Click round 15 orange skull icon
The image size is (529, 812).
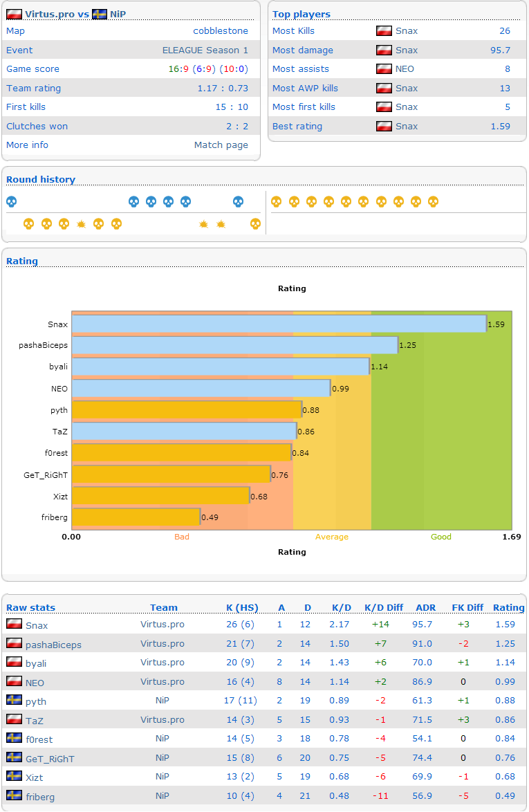point(255,223)
